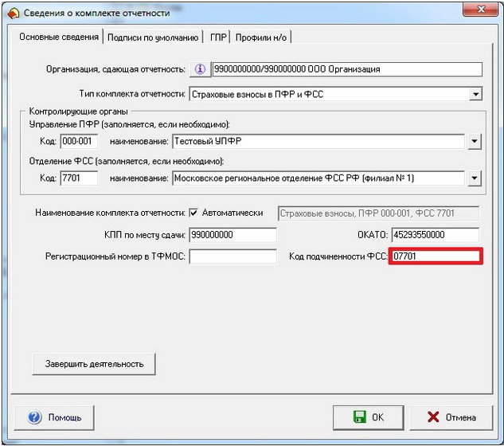This screenshot has height=446, width=504.
Task: Click the disabled Наименование комплекта name field
Action: pyautogui.click(x=378, y=213)
